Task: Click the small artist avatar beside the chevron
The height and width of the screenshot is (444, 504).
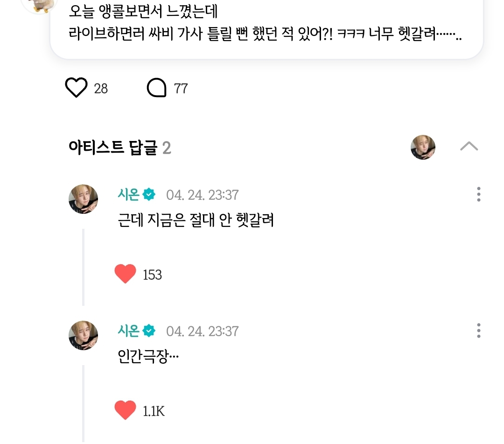Action: (423, 148)
